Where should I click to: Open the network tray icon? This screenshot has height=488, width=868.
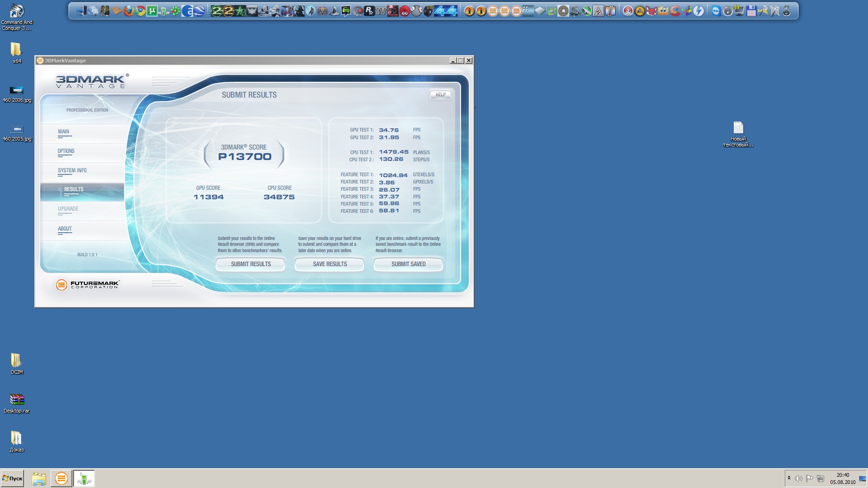pos(821,479)
